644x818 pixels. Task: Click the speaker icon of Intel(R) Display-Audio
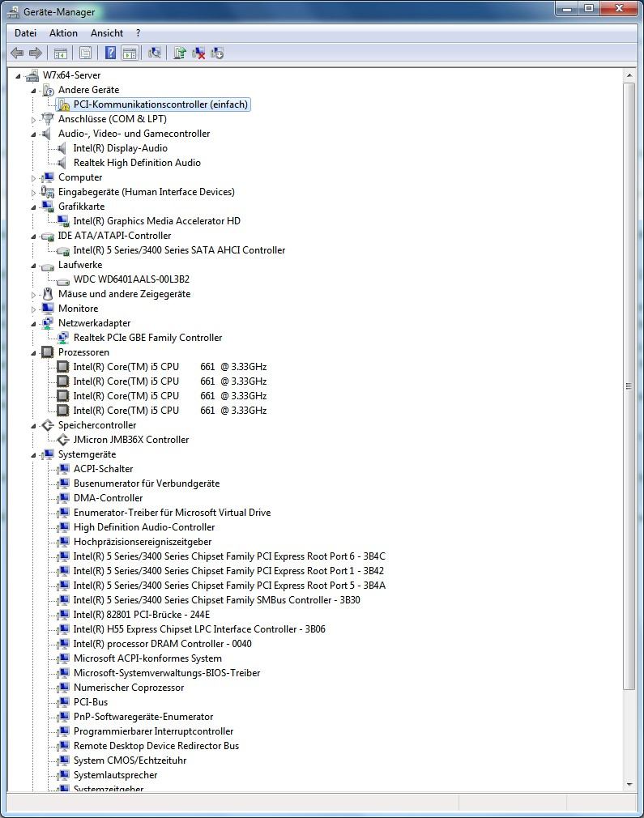tap(62, 149)
